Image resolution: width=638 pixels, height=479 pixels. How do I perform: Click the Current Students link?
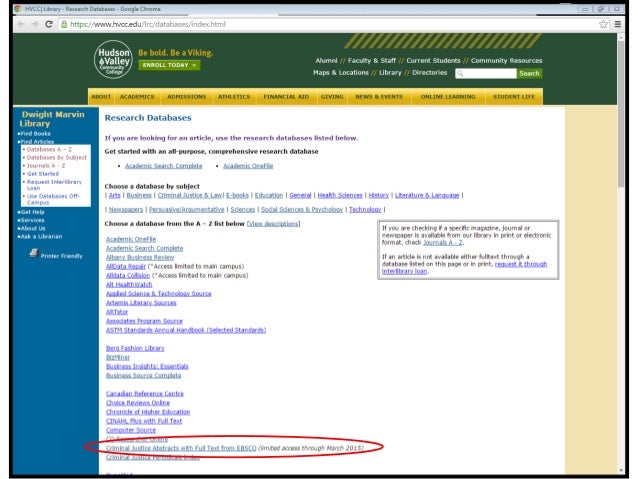[433, 61]
